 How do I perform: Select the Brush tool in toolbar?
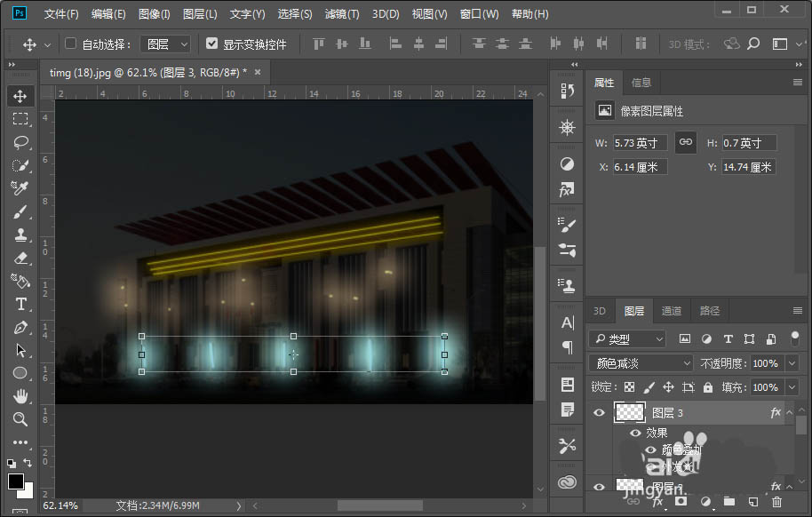[x=20, y=211]
